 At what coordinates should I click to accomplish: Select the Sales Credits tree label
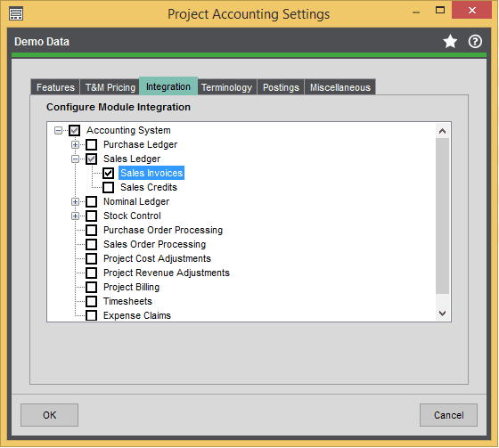149,187
